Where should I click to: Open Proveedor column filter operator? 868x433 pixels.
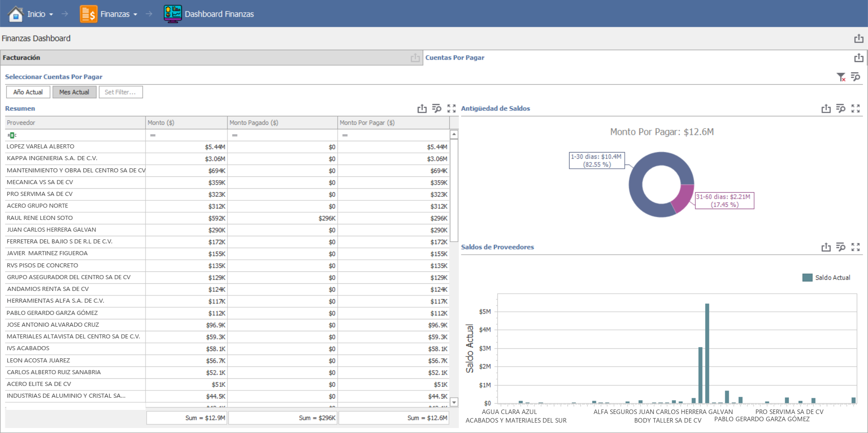(x=12, y=135)
